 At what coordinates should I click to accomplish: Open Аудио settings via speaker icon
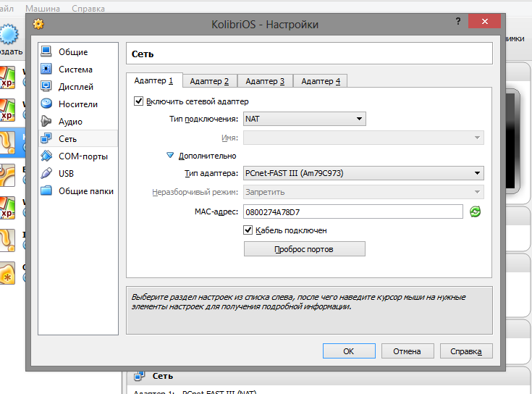46,122
